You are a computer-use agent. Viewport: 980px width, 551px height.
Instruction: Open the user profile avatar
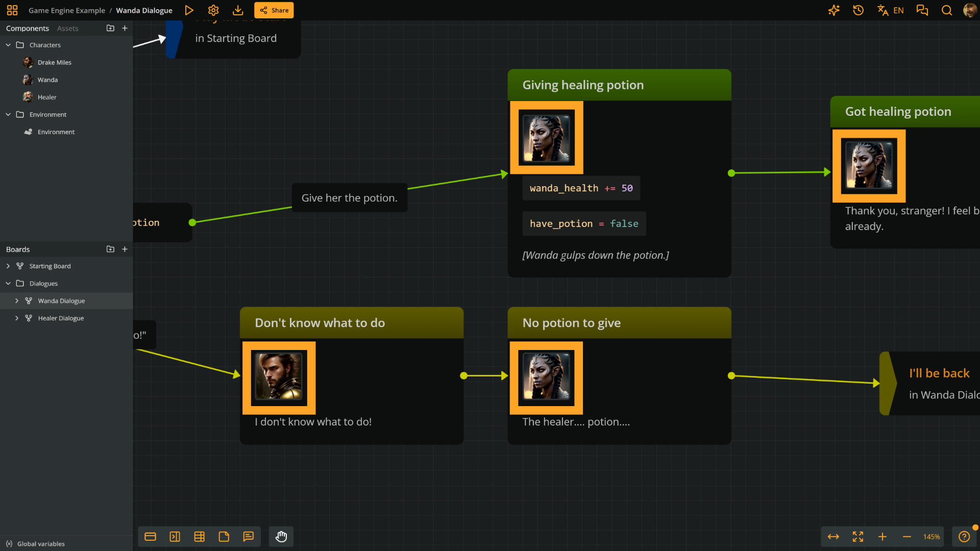(970, 10)
